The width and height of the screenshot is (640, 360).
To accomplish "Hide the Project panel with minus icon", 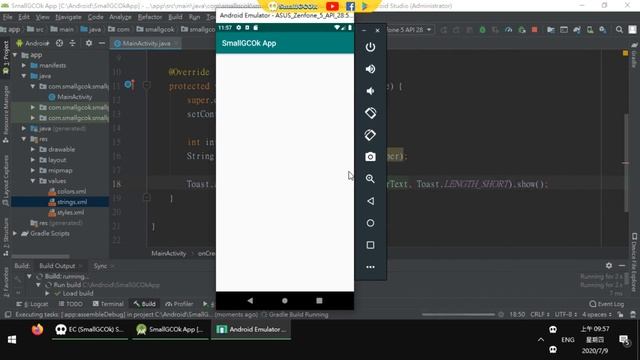I will [x=102, y=43].
